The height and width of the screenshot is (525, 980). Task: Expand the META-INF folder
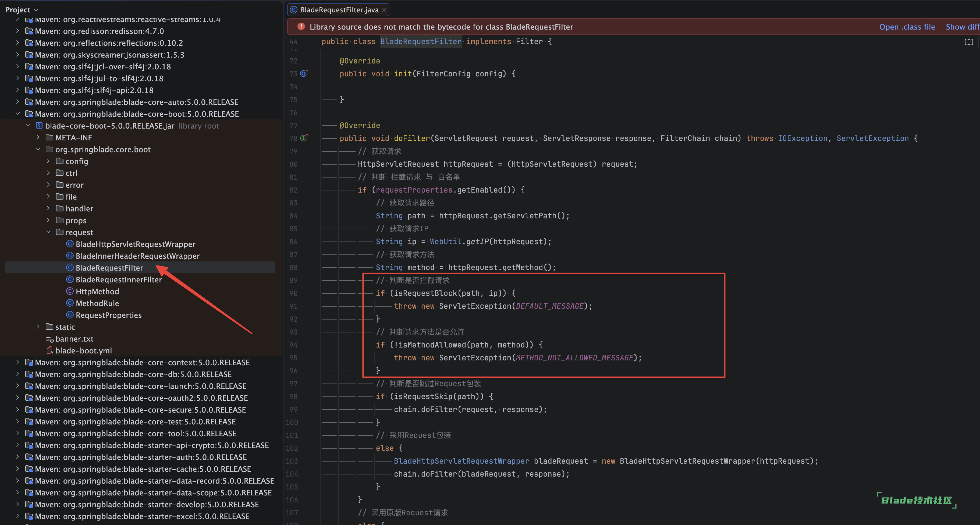pyautogui.click(x=38, y=137)
